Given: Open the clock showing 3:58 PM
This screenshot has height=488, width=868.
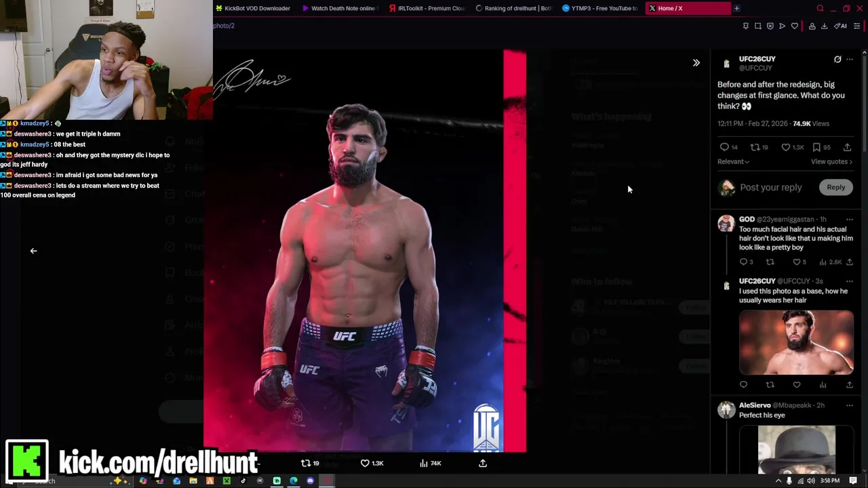Looking at the screenshot, I should [x=830, y=481].
